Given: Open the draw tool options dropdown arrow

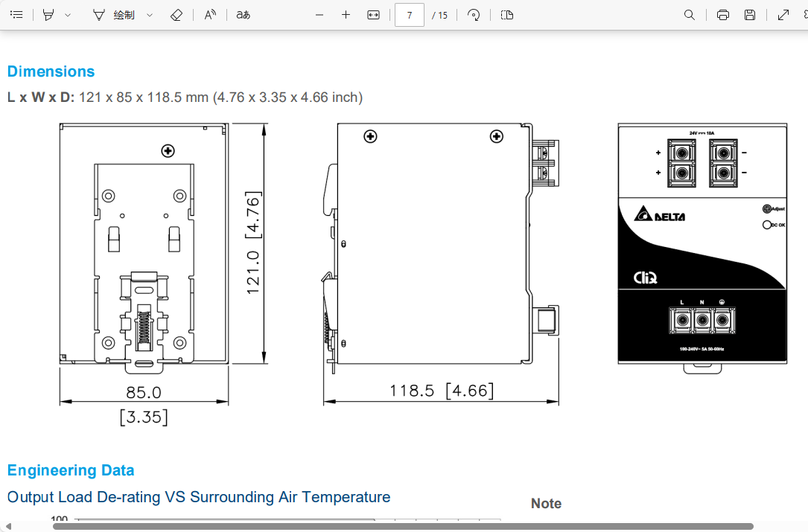Looking at the screenshot, I should (150, 15).
